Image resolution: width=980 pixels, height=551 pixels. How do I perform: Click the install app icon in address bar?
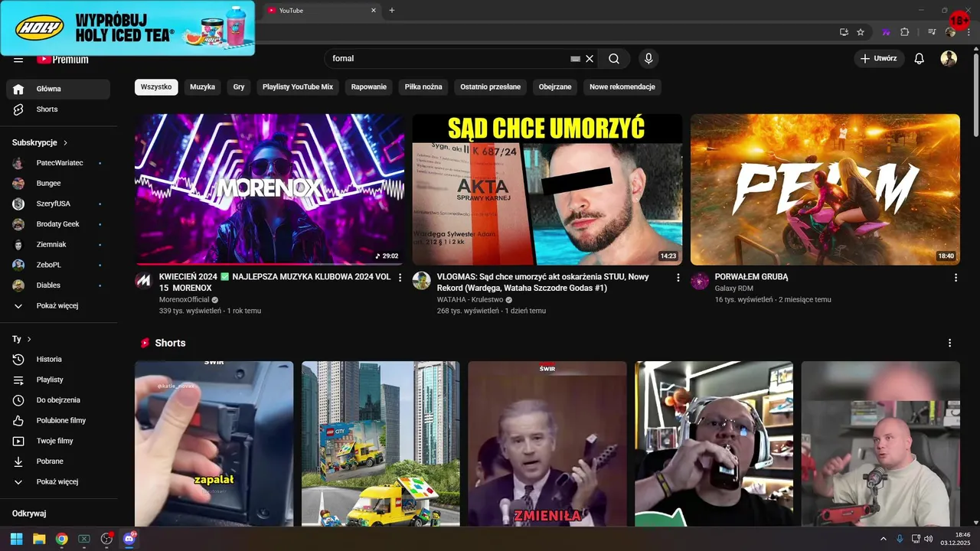(844, 32)
